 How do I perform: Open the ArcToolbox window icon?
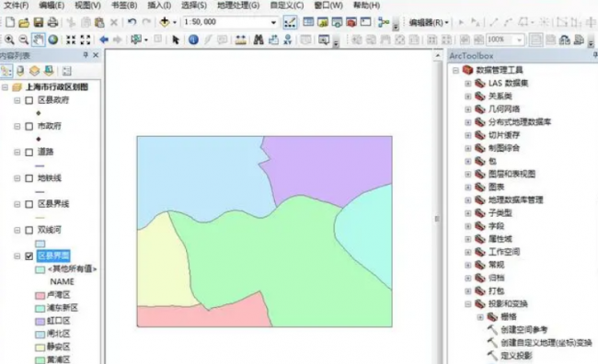tap(351, 22)
